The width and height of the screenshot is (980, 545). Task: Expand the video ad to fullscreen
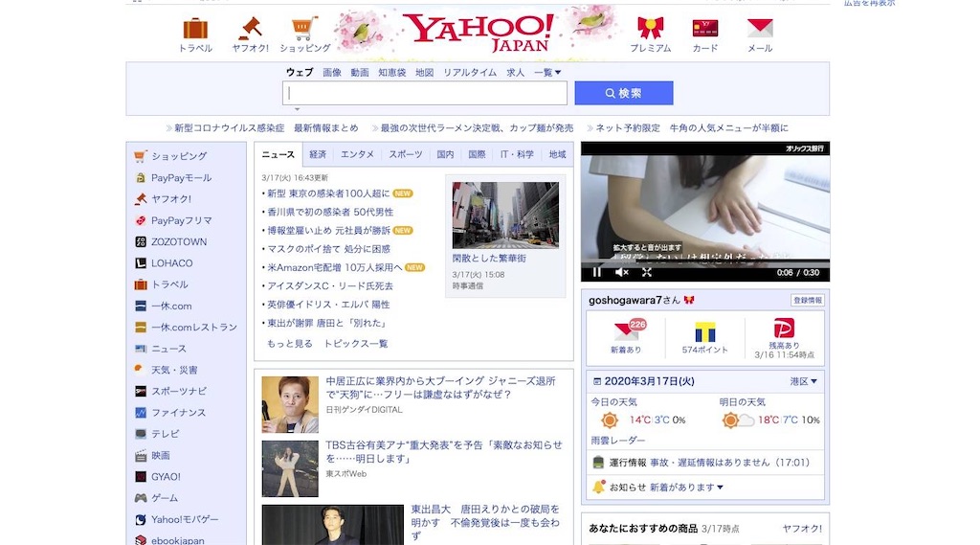(x=647, y=272)
